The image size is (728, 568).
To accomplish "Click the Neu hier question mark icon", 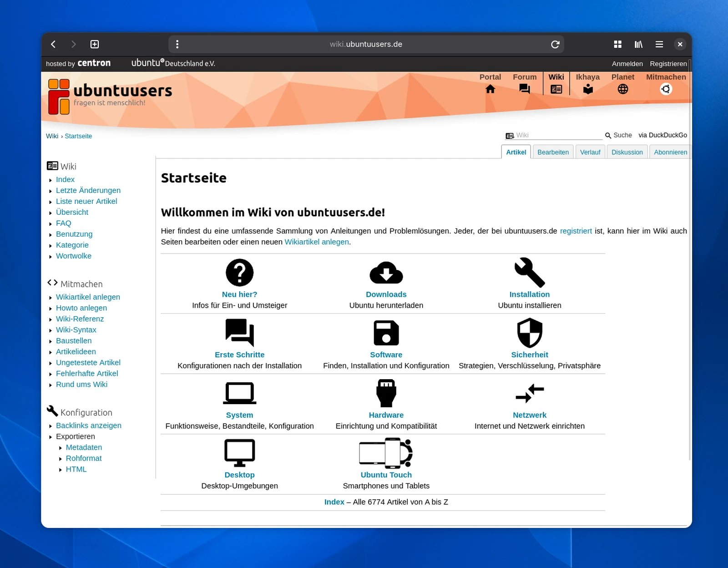I will point(240,273).
